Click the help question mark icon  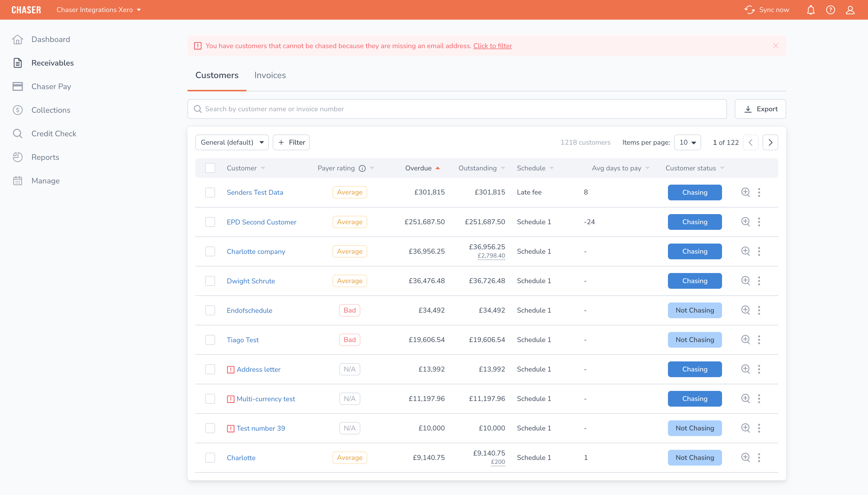tap(830, 10)
